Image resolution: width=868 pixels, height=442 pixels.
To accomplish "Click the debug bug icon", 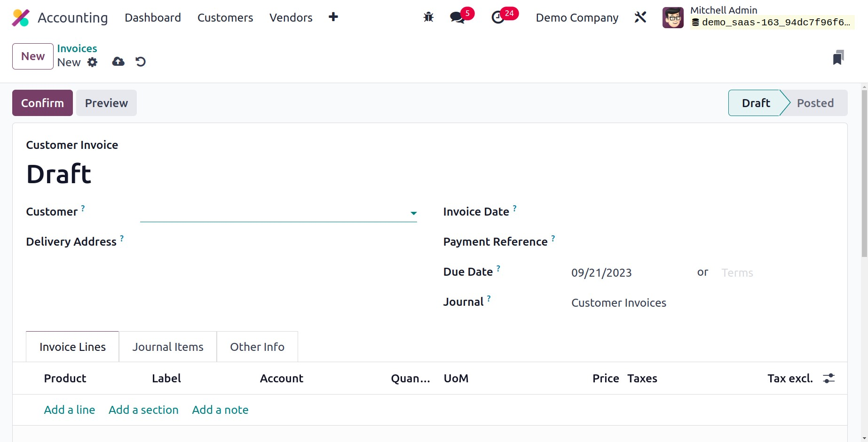I will coord(428,17).
